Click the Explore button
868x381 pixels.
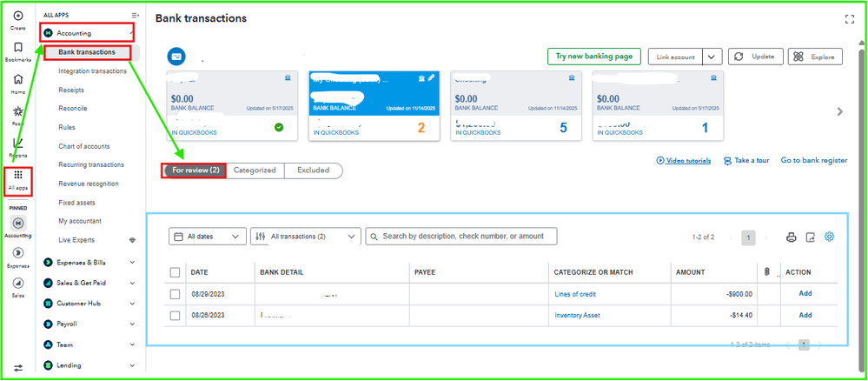815,57
